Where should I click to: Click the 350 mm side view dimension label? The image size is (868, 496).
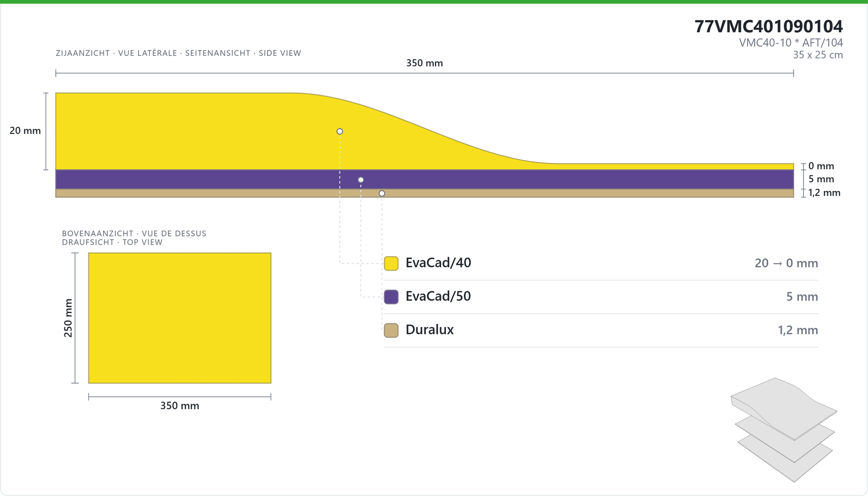pyautogui.click(x=425, y=63)
